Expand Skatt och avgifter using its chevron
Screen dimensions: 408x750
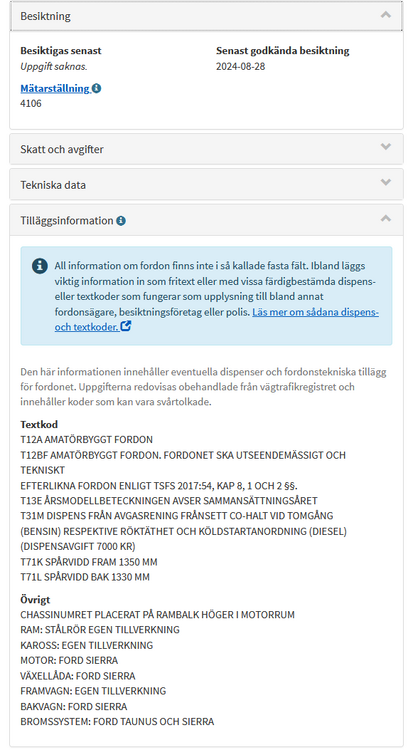(x=386, y=147)
